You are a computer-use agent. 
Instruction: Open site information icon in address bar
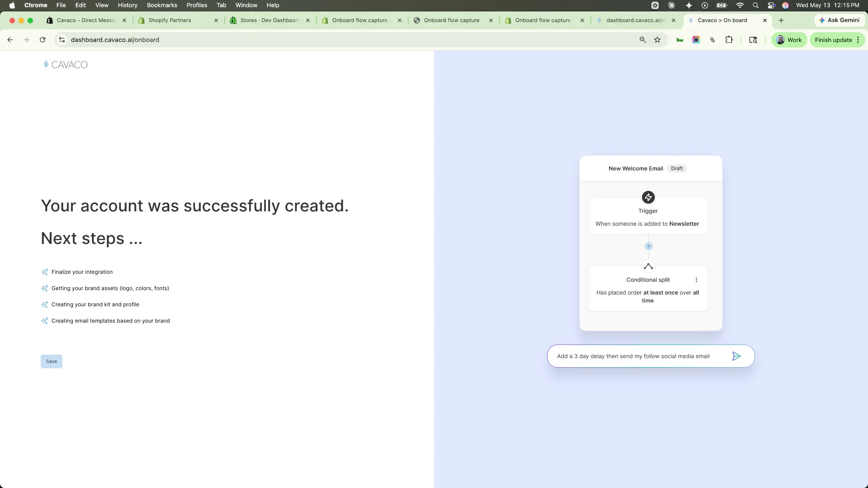(x=62, y=40)
